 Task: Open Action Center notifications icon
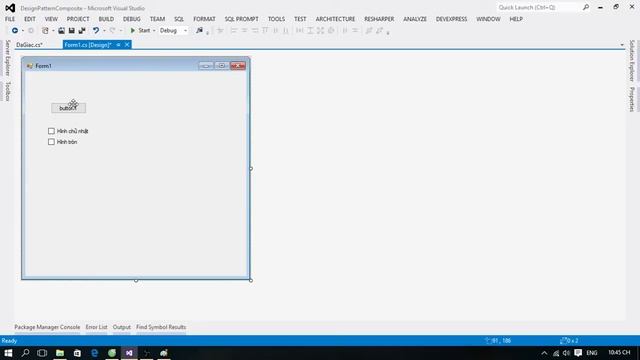coord(578,353)
